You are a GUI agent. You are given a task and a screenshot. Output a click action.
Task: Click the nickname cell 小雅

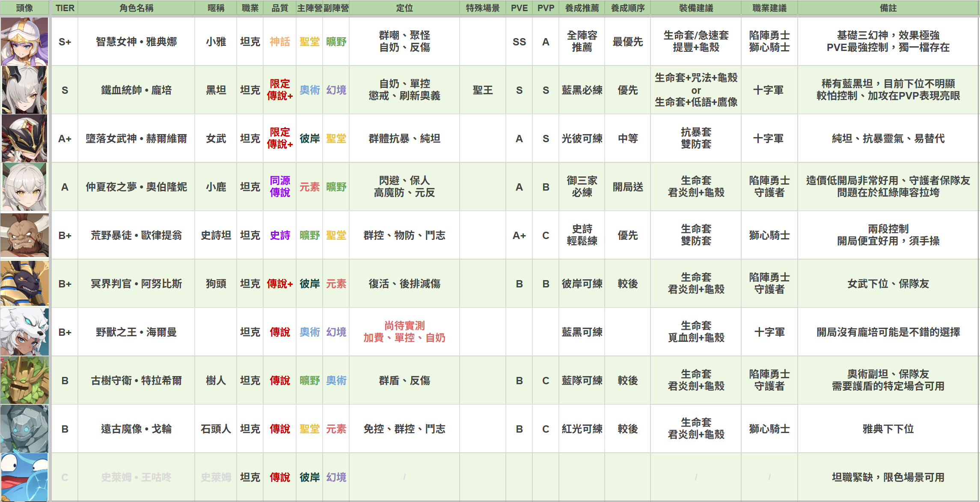click(216, 42)
